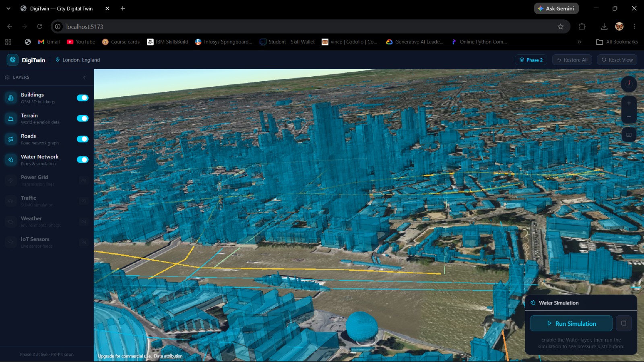
Task: Open the All Bookmarks folder
Action: [x=617, y=42]
